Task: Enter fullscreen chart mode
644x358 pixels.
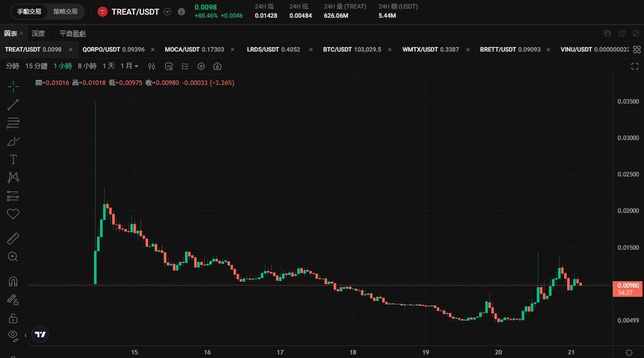Action: click(x=634, y=67)
